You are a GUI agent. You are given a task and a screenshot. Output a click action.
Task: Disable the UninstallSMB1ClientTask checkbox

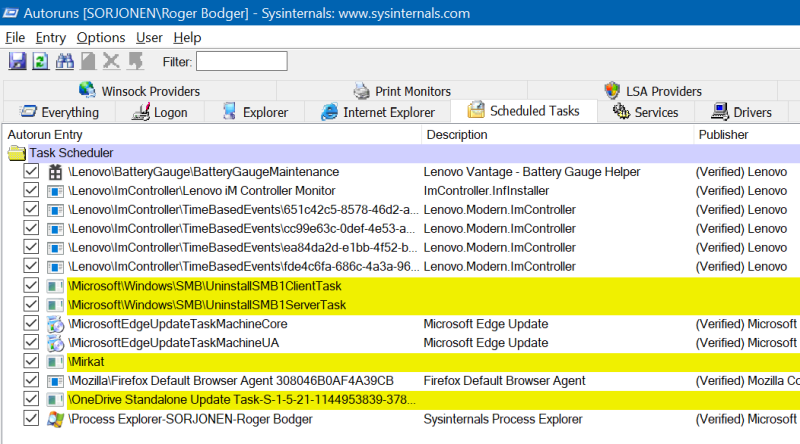(x=32, y=286)
